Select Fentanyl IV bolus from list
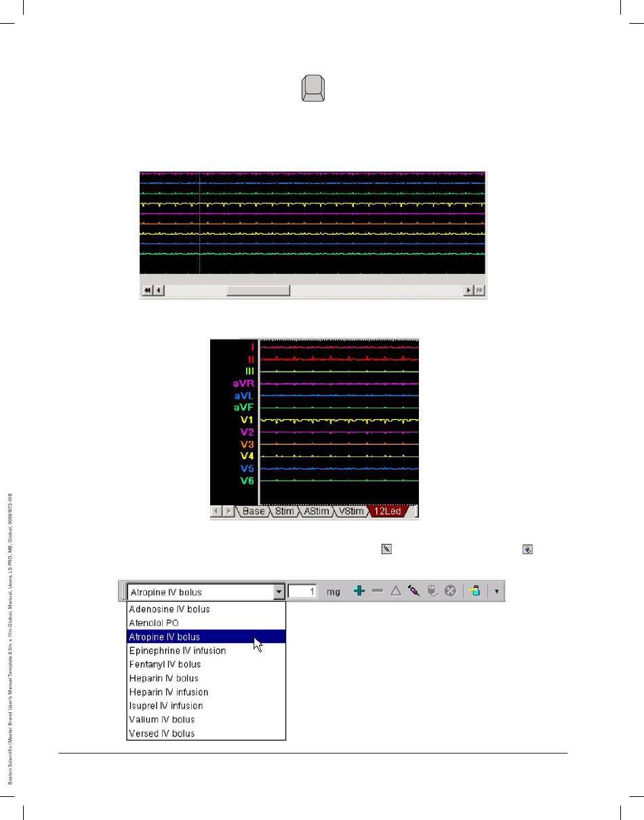 click(x=206, y=664)
